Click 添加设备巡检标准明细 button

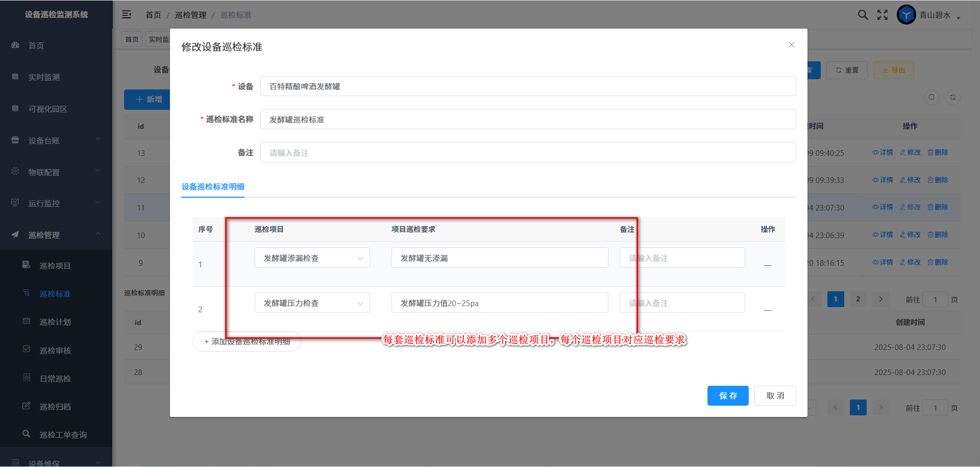pyautogui.click(x=247, y=342)
